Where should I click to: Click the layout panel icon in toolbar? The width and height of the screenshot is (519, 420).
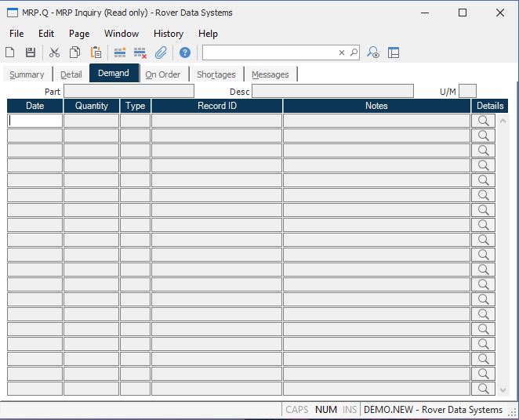coord(394,52)
